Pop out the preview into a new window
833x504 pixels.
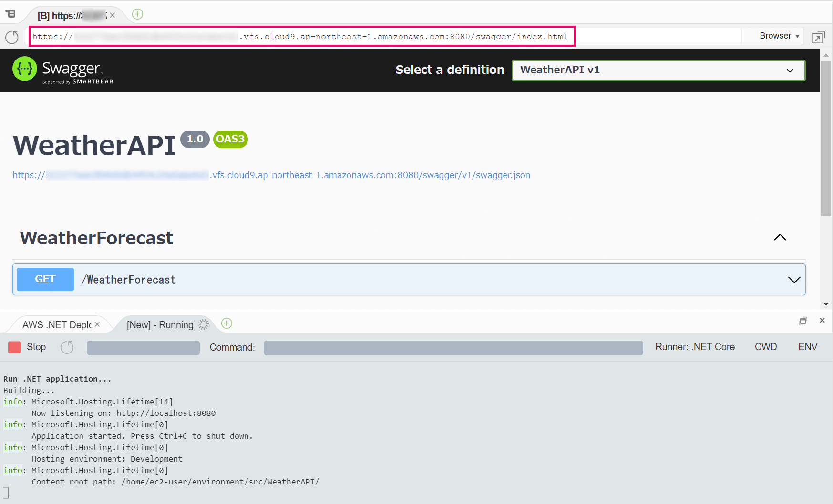tap(819, 37)
